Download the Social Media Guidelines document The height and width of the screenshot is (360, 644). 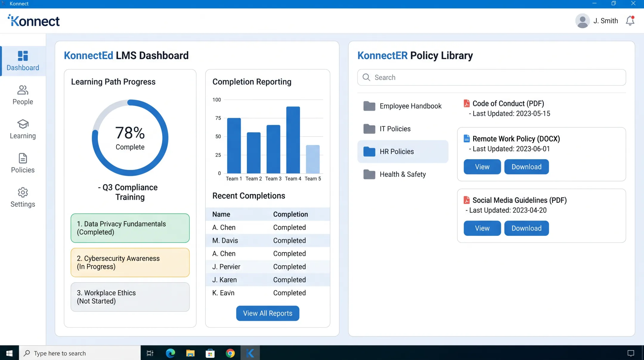point(527,228)
